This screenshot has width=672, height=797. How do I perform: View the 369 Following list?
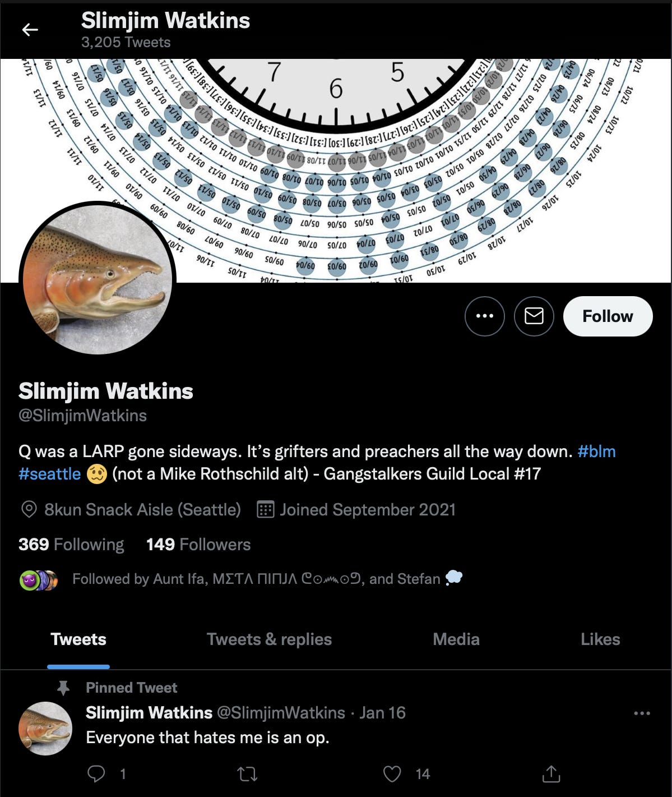pos(71,545)
